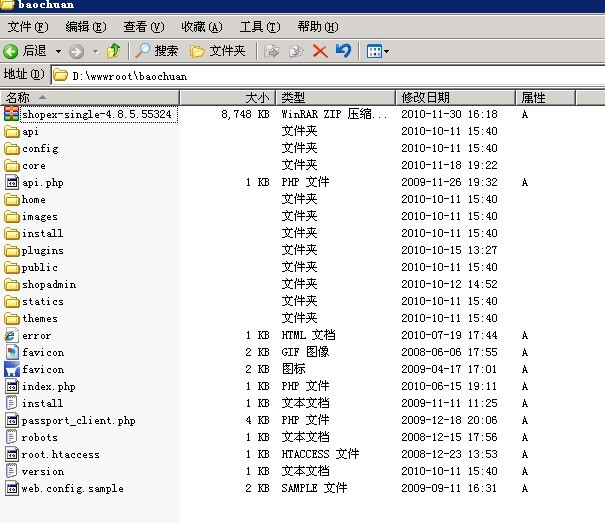Click the Up one level folder icon
Image resolution: width=605 pixels, height=523 pixels.
pyautogui.click(x=114, y=50)
